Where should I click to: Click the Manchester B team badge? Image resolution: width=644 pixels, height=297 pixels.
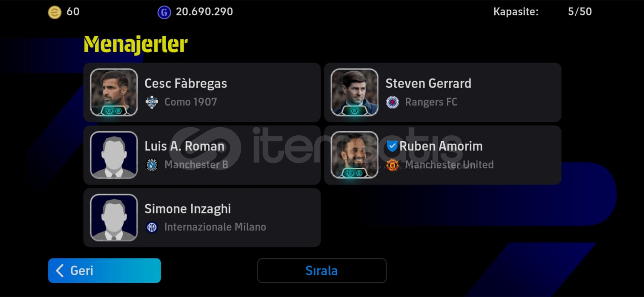pyautogui.click(x=152, y=165)
